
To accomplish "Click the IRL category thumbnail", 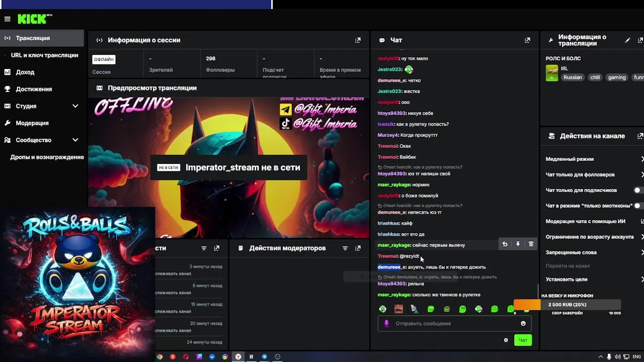I will click(x=552, y=73).
